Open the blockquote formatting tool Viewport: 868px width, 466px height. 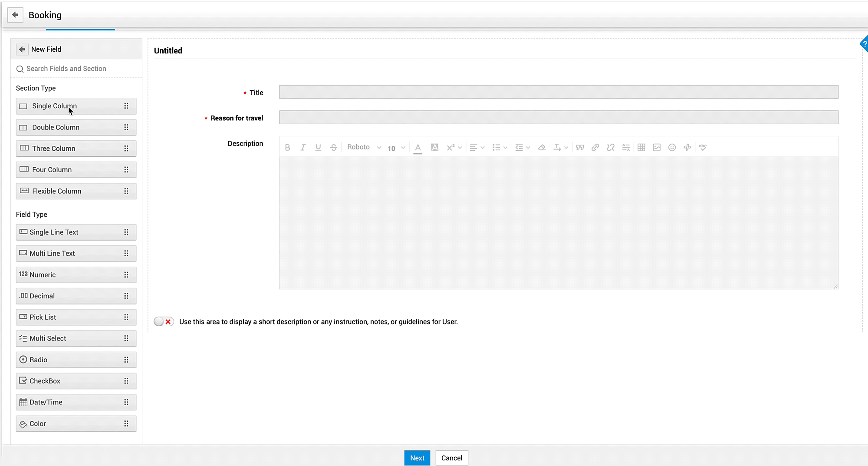pos(580,147)
